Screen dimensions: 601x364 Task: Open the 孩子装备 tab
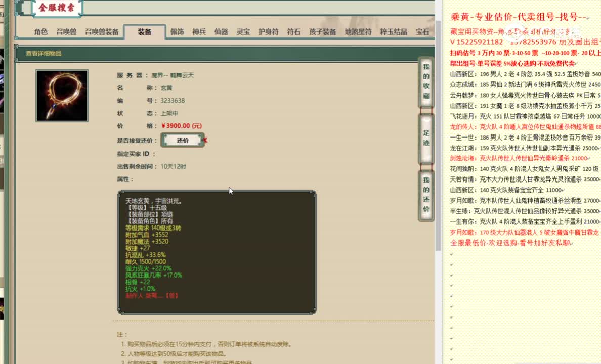pos(322,32)
